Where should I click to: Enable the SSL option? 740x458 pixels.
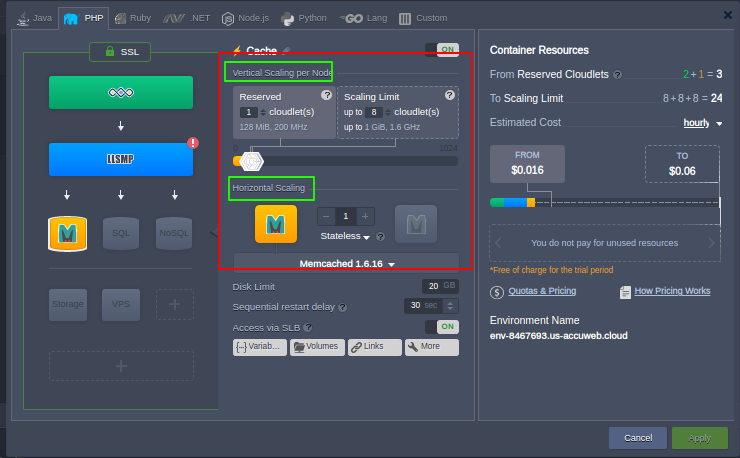pyautogui.click(x=120, y=51)
